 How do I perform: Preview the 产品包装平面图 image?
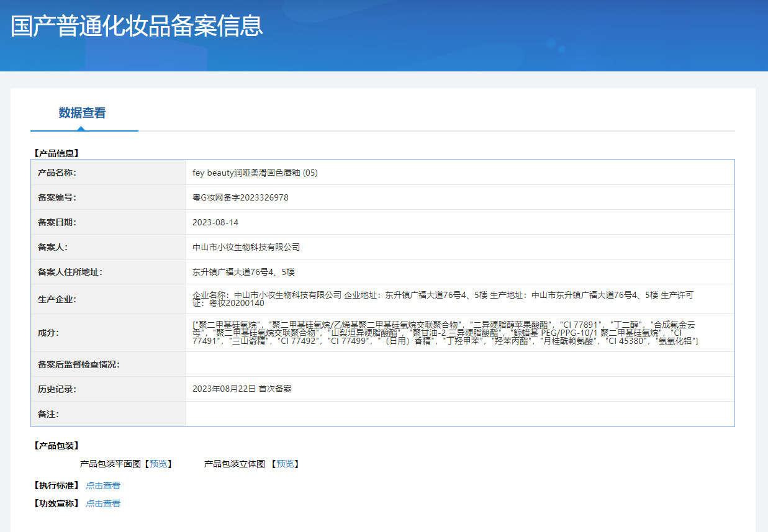[160, 464]
